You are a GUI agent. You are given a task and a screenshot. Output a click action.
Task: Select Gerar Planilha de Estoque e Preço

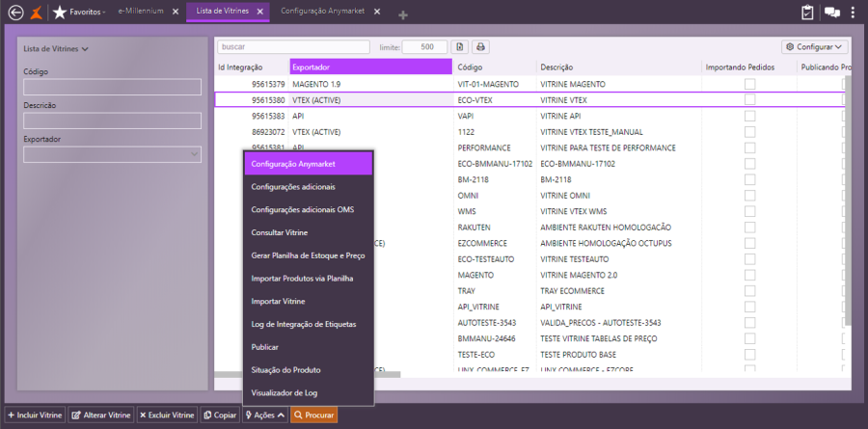309,255
